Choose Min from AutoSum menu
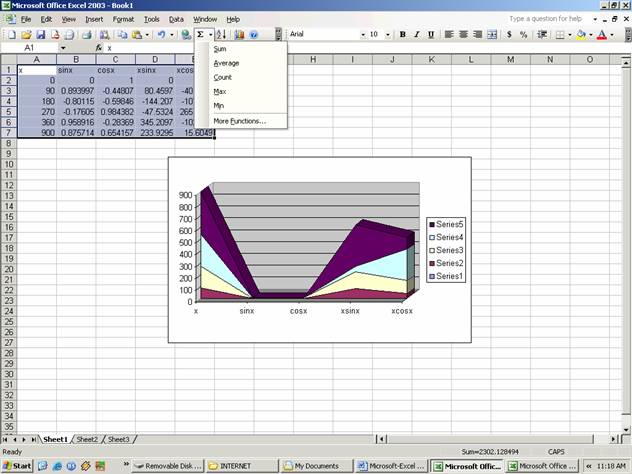The width and height of the screenshot is (632, 474). click(241, 105)
